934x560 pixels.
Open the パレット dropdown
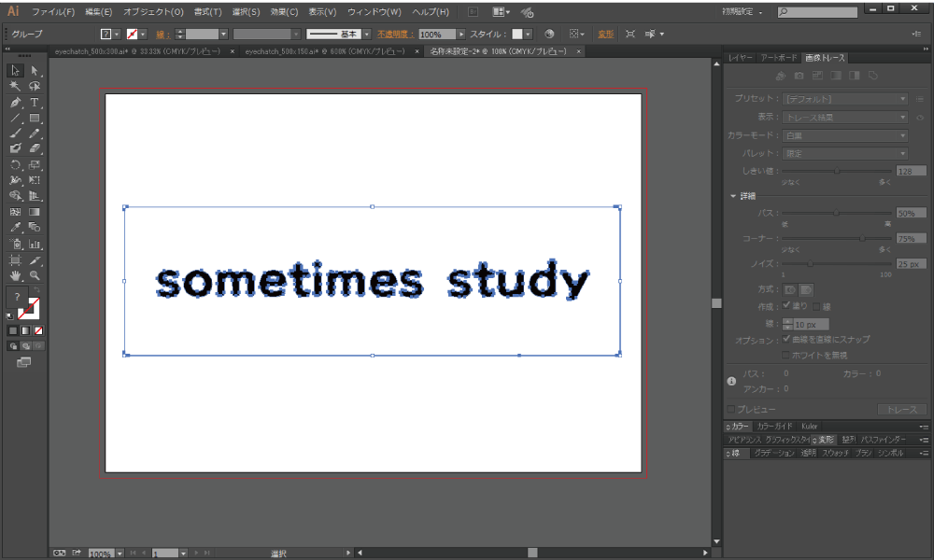[845, 154]
